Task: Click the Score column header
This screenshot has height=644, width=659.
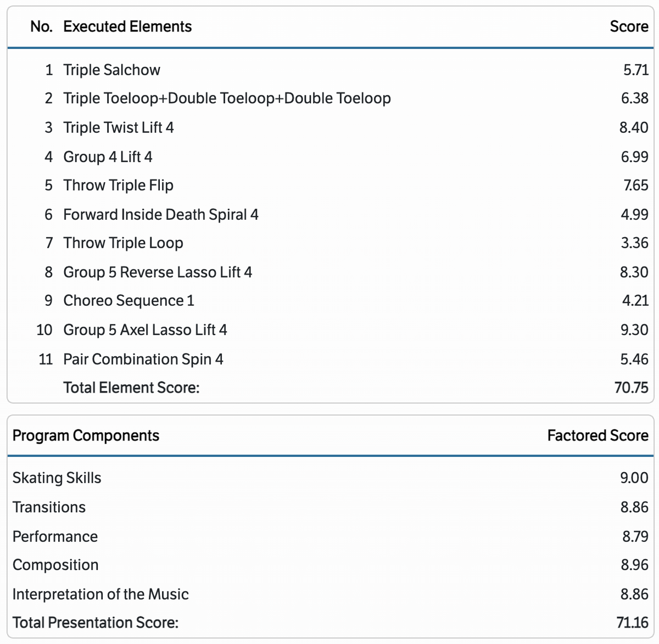Action: (x=629, y=26)
